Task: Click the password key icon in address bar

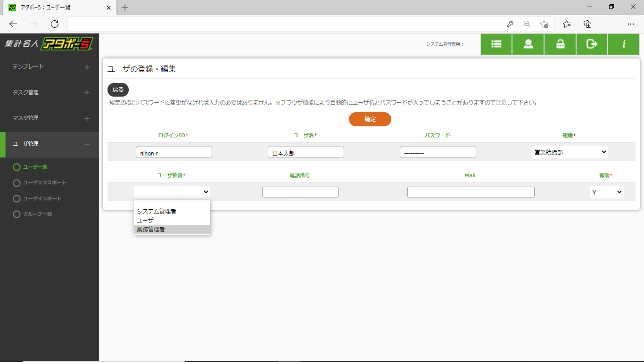Action: [x=510, y=24]
